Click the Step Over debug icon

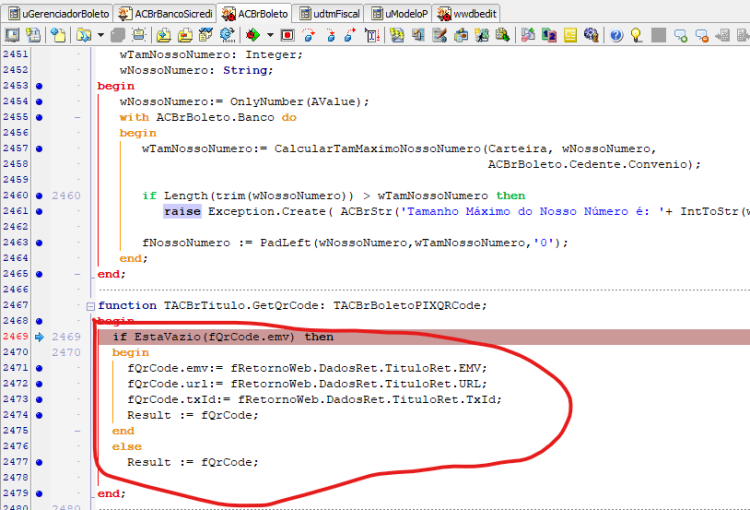[x=309, y=35]
